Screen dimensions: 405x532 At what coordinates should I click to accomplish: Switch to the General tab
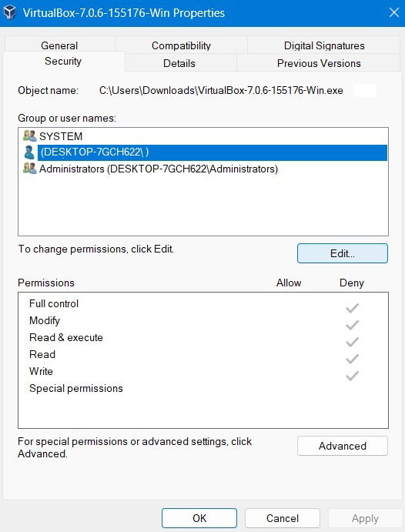point(59,45)
